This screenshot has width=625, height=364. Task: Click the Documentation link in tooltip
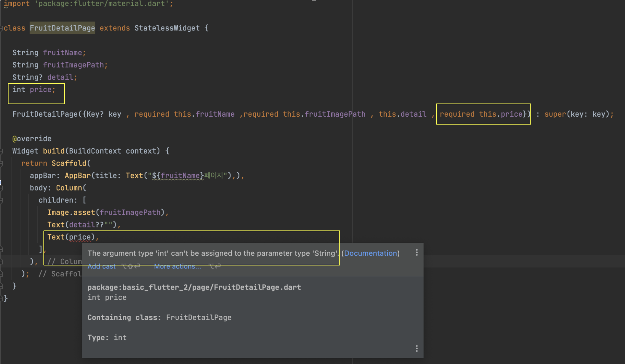(370, 253)
